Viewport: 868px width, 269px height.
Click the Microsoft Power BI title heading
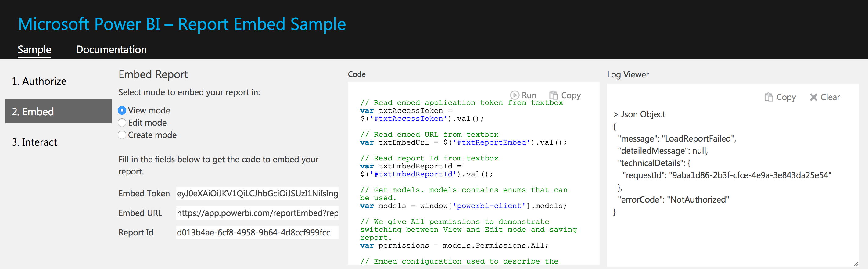coord(182,24)
